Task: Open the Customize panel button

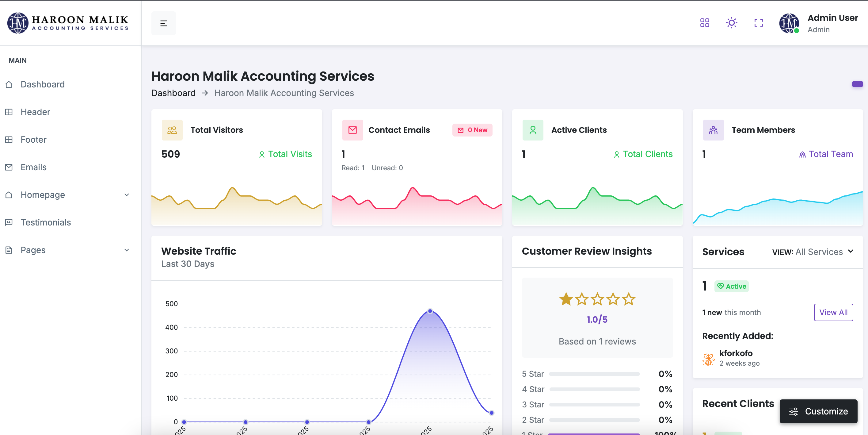Action: [818, 411]
